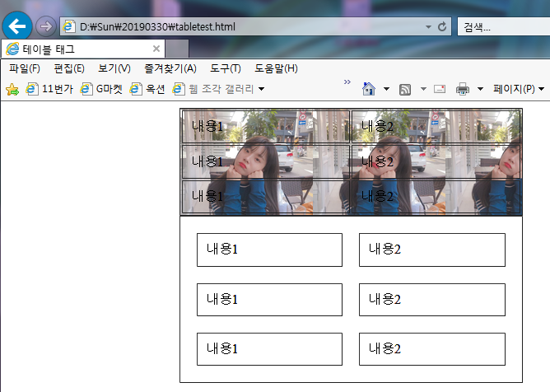
Task: Click third-row 내용2 cell in image table
Action: [x=436, y=197]
